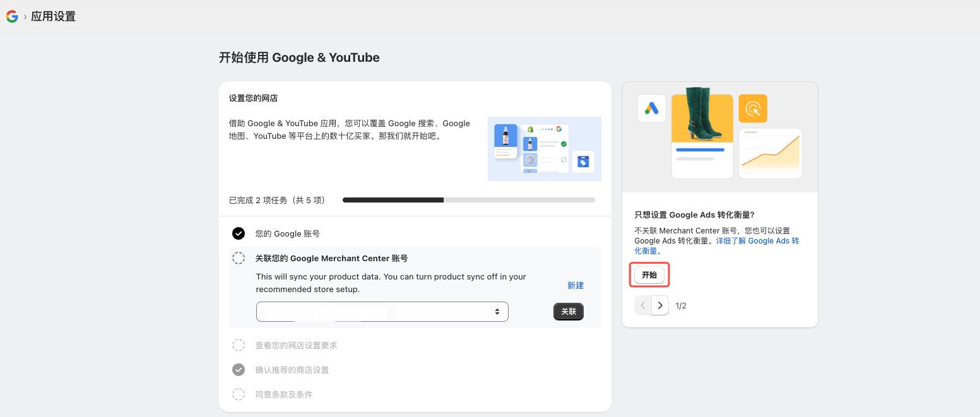Click the 开始使用 Google & YouTube title
980x417 pixels.
299,57
